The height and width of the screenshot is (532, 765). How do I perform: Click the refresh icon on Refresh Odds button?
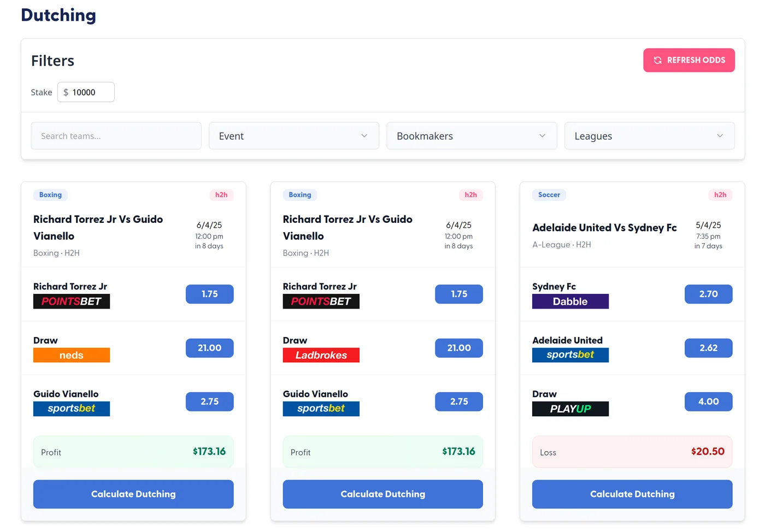point(657,60)
